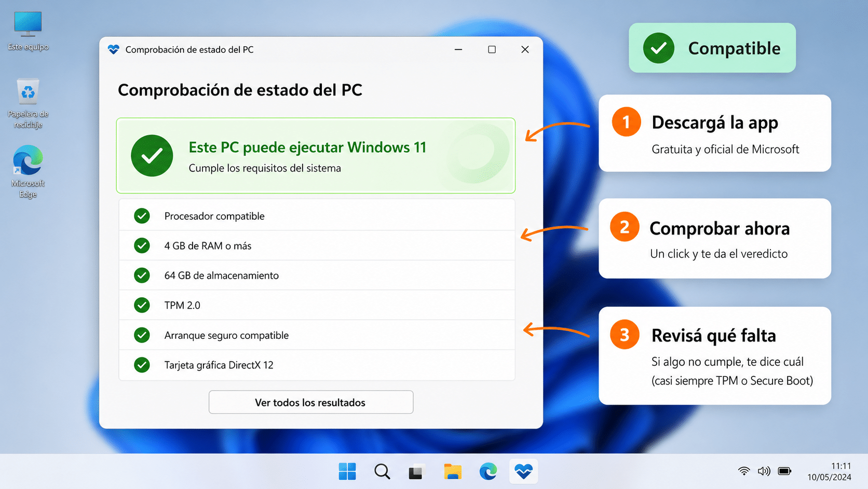
Task: Click 'Comprobar ahora' card title
Action: [720, 228]
